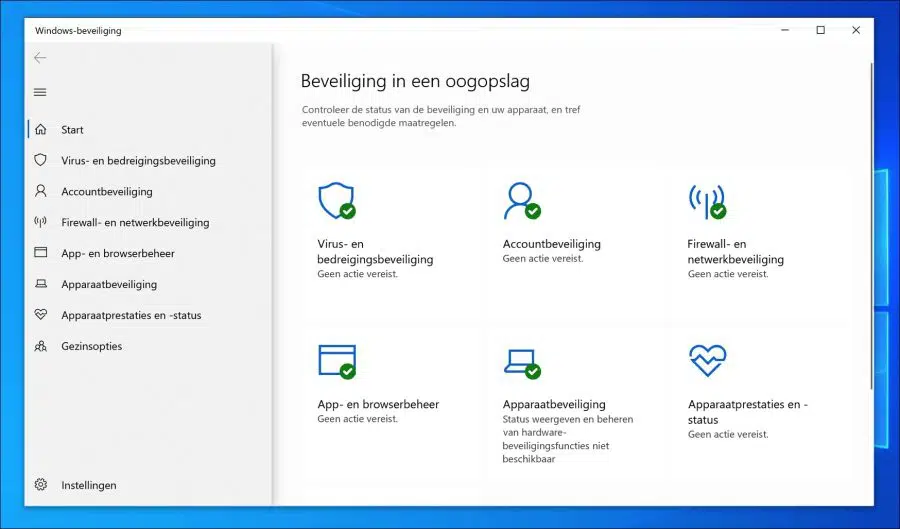Click the browser window icon in sidebar
This screenshot has height=529, width=900.
pos(41,252)
